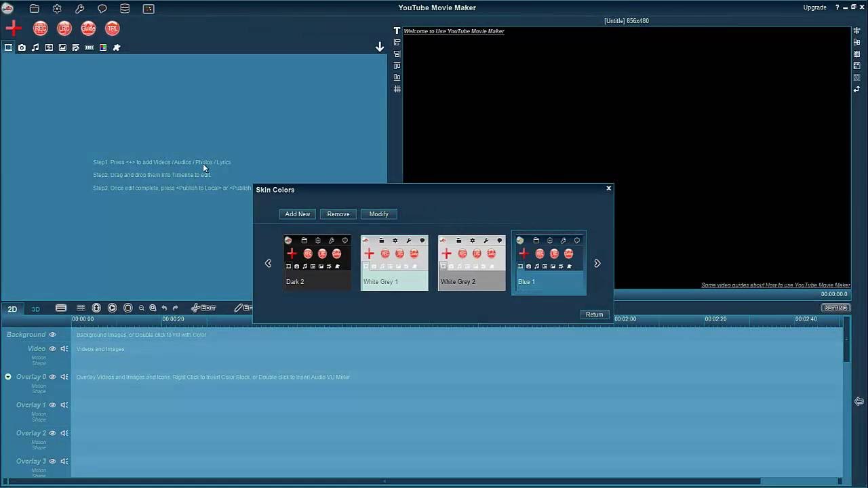Open the project folder icon in top bar

35,9
